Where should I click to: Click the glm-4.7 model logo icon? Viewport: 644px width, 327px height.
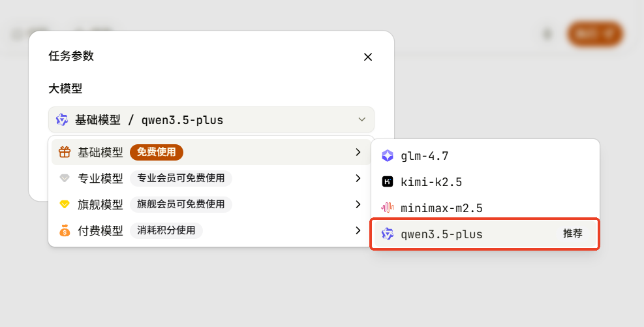(388, 156)
